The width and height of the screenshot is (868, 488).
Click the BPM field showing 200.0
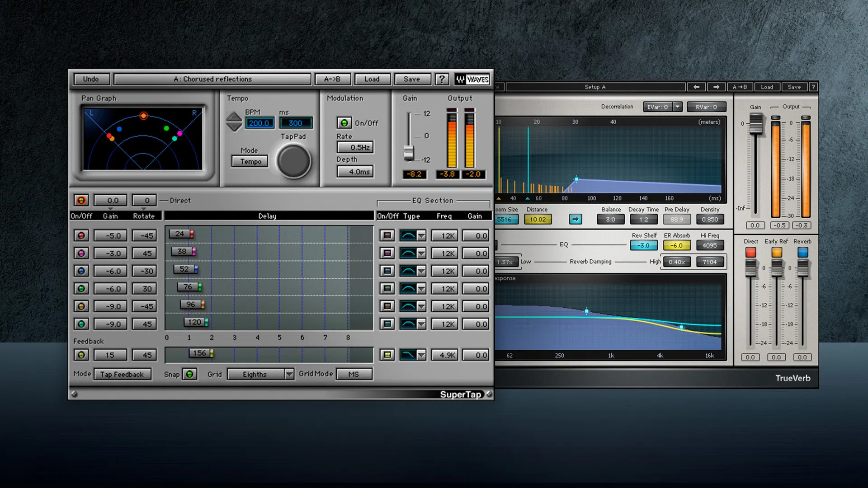259,123
